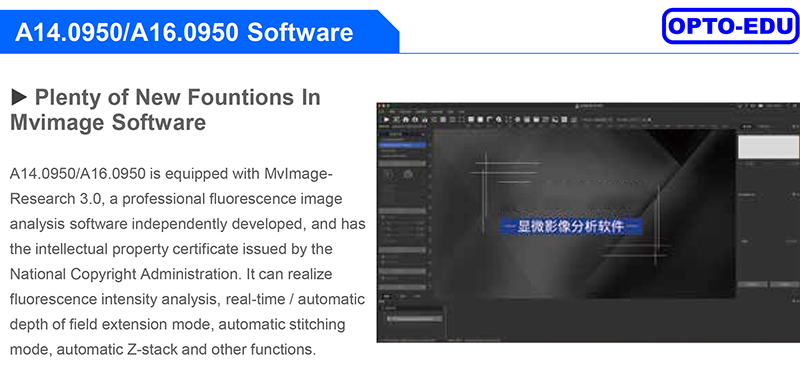800x373 pixels.
Task: Click the left gray button in right panel
Action: point(753,284)
